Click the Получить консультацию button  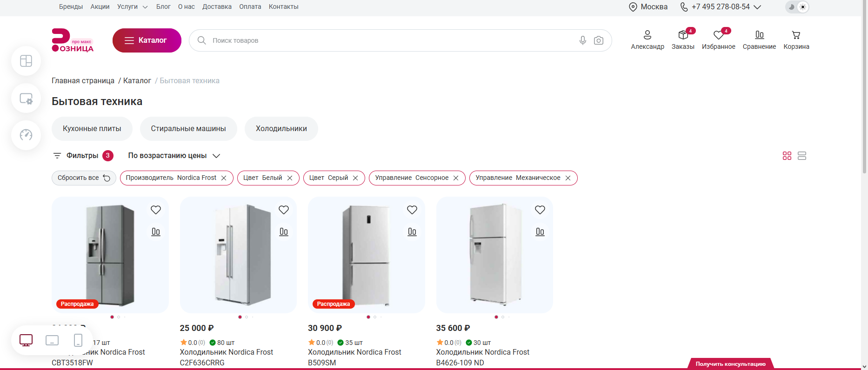tap(730, 364)
